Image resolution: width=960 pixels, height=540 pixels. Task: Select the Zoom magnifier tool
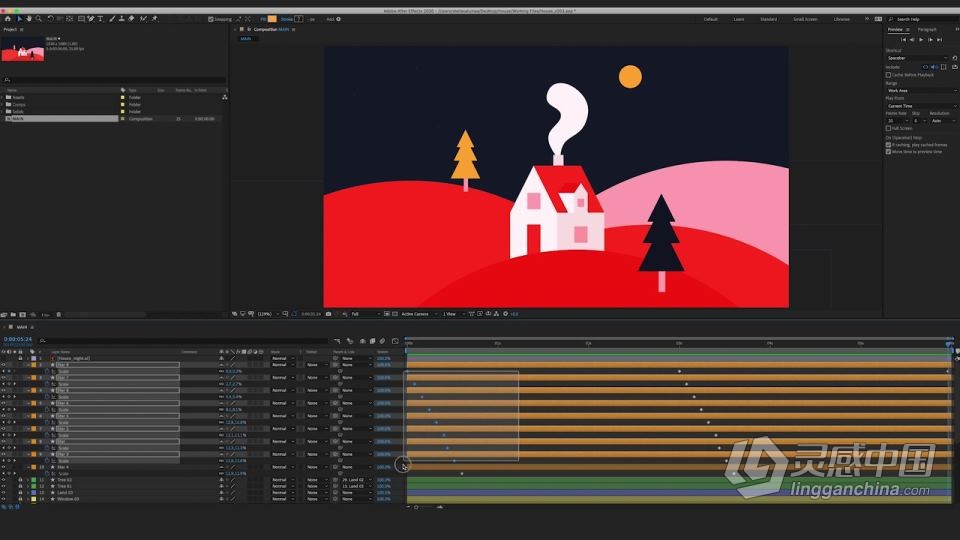coord(39,19)
